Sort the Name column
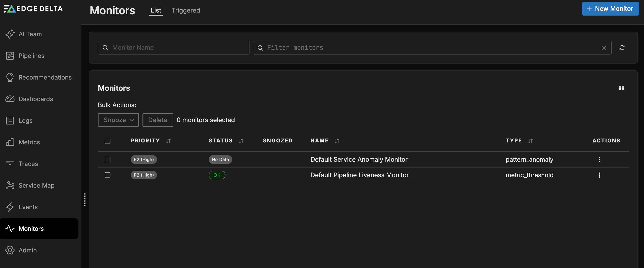Screen dimensions: 644x268 [337, 141]
